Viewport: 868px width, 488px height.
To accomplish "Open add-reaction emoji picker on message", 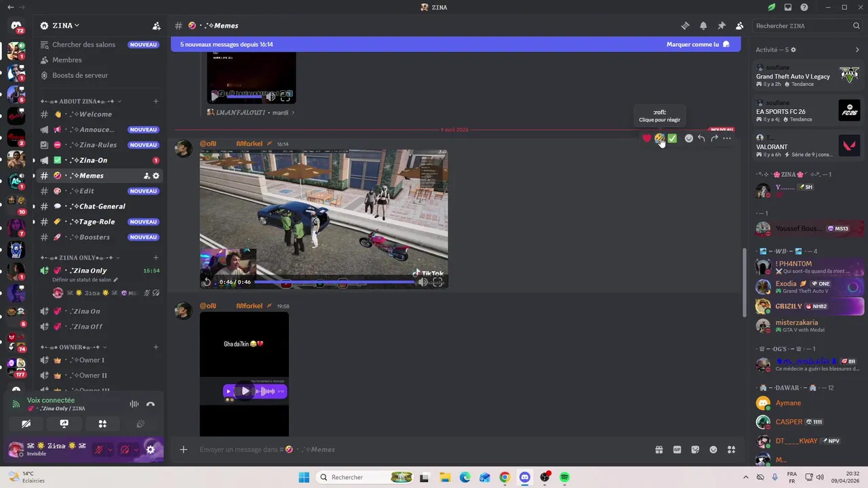I will 688,138.
